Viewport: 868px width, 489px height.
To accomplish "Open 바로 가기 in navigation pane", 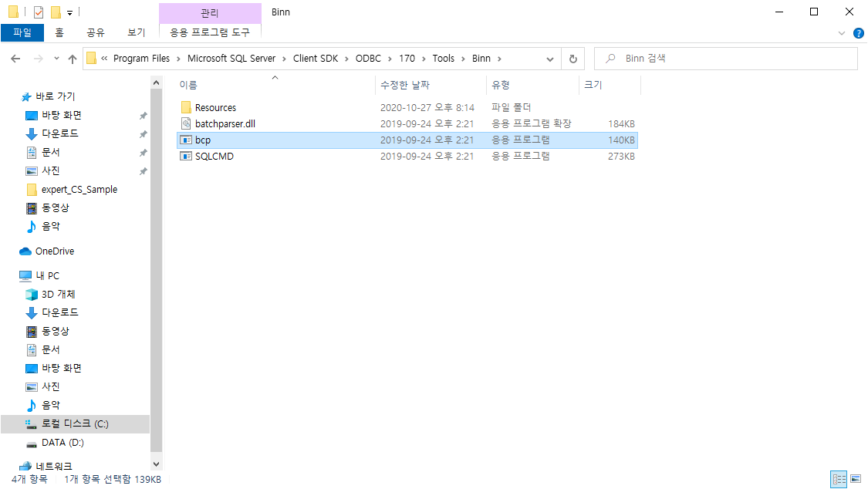I will click(x=55, y=96).
